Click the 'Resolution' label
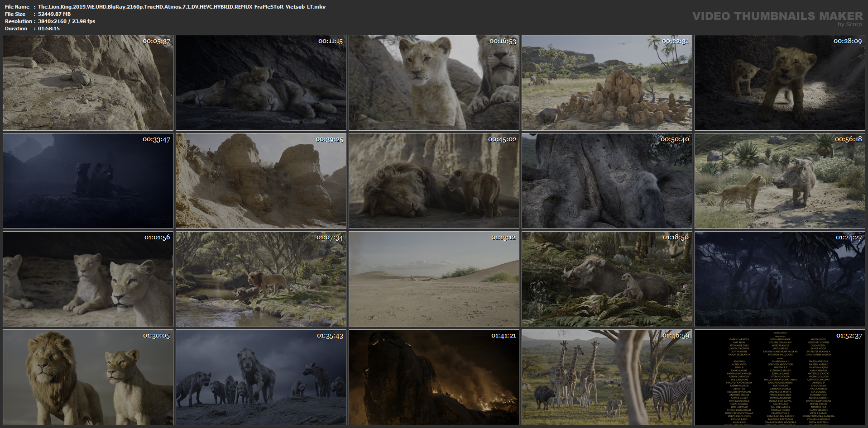 19,21
